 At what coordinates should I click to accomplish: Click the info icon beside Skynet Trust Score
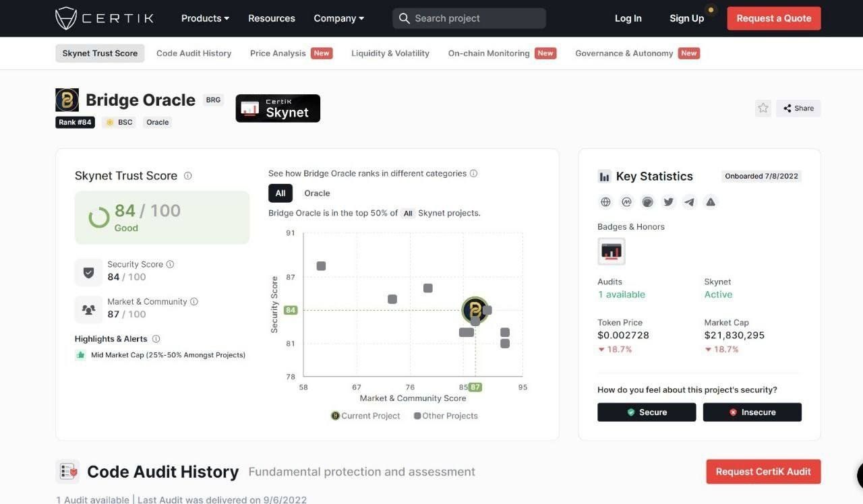coord(188,176)
